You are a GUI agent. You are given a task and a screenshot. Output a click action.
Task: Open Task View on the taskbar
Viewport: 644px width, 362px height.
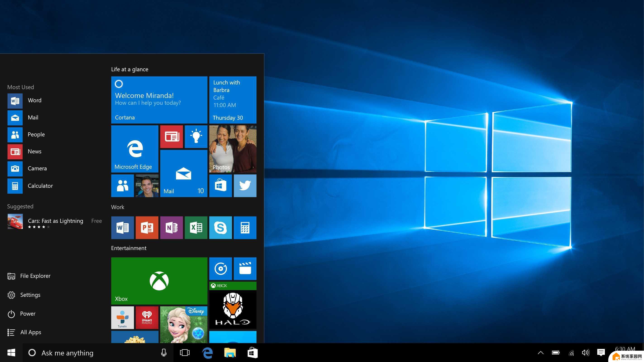pyautogui.click(x=185, y=353)
